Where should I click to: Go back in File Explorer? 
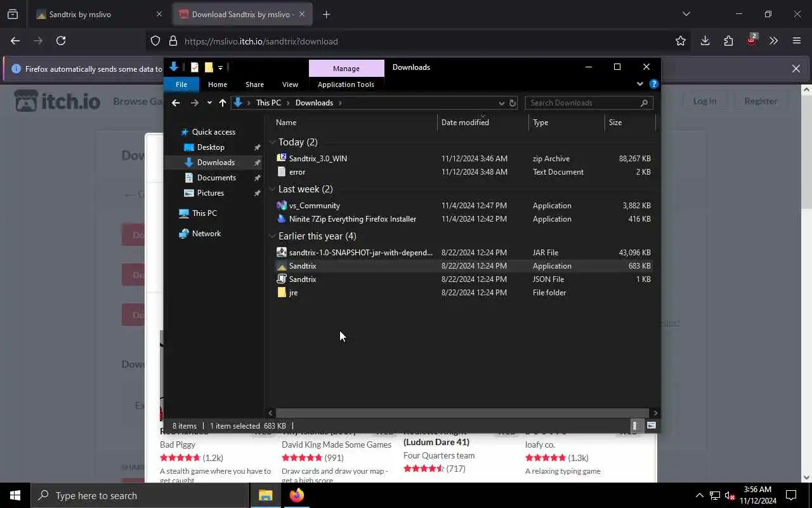click(x=176, y=102)
